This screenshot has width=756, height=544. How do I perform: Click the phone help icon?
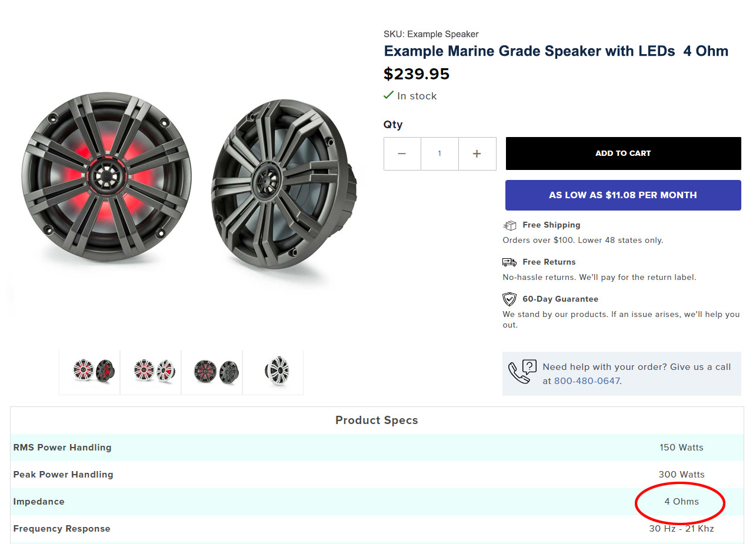[x=522, y=372]
